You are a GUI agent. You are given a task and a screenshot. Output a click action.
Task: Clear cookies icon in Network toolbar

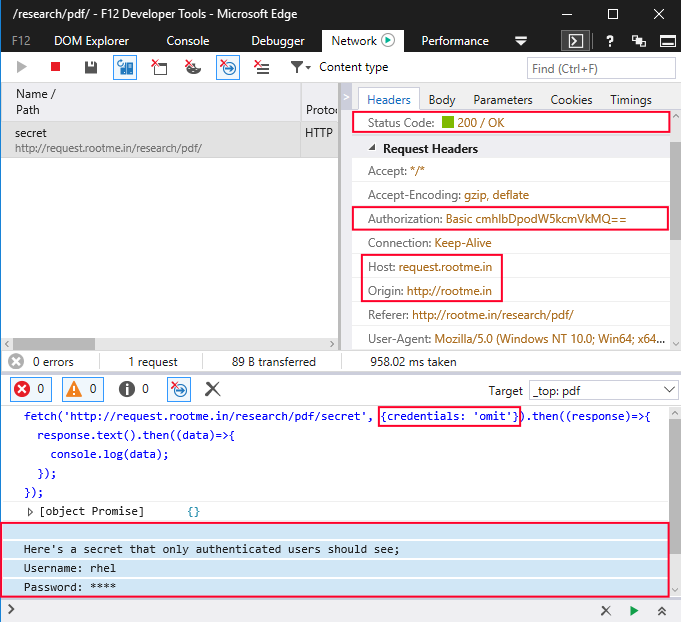point(193,67)
